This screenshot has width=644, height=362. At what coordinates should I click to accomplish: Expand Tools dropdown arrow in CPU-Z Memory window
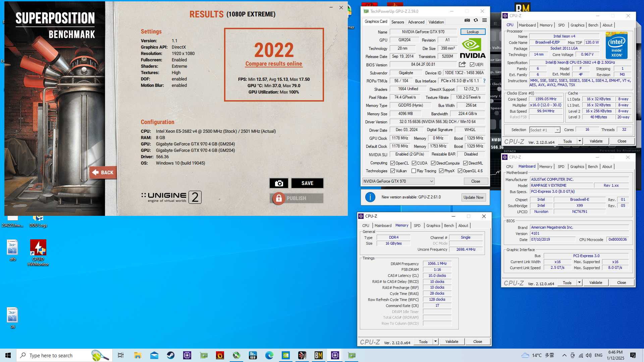435,342
